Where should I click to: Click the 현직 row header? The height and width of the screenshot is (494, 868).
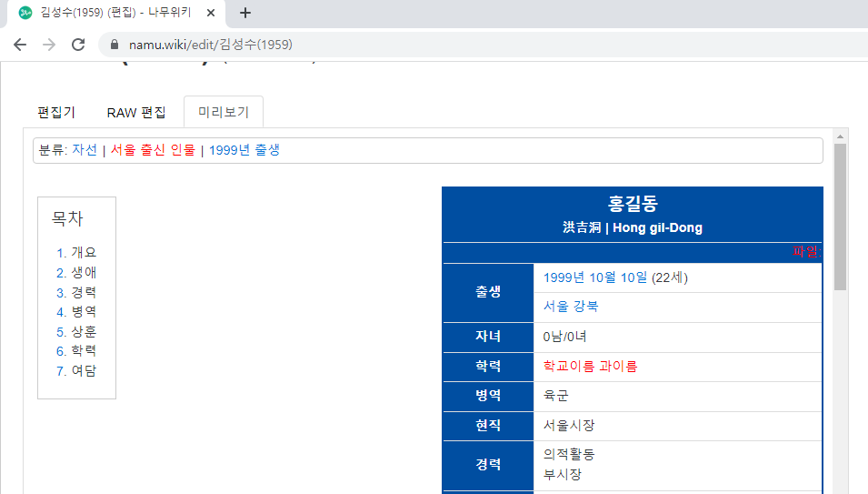coord(488,426)
